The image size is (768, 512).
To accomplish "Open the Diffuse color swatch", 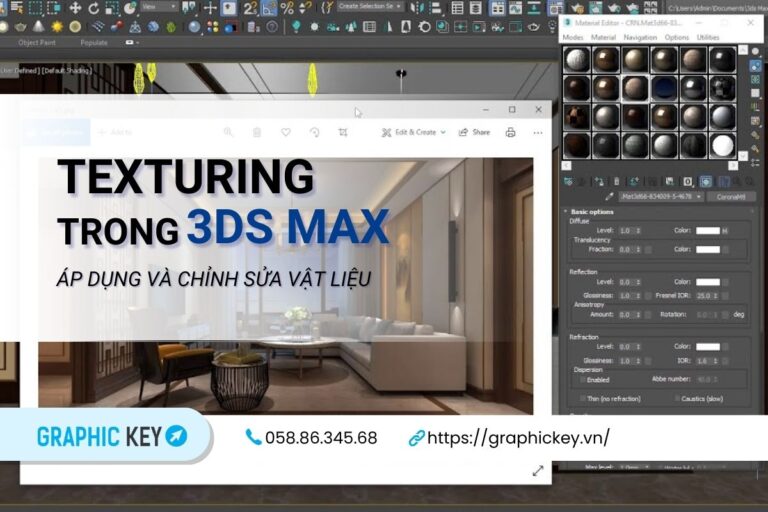I will (x=708, y=230).
